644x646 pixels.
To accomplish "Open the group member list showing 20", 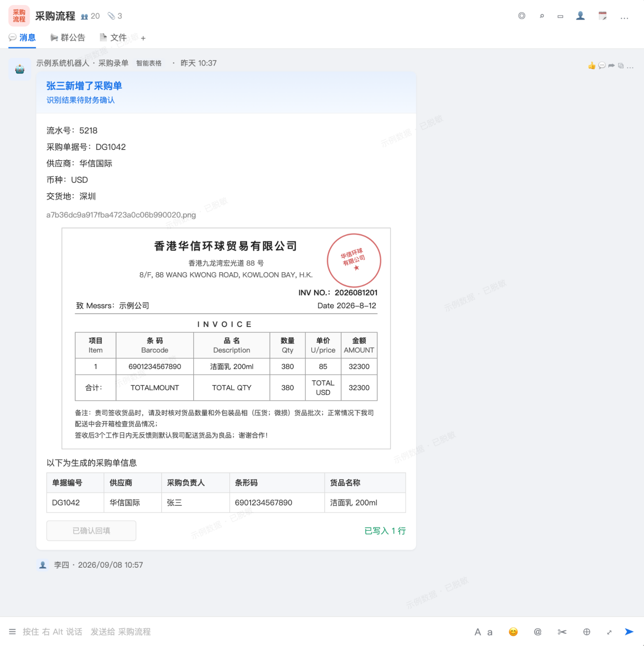I will click(90, 16).
